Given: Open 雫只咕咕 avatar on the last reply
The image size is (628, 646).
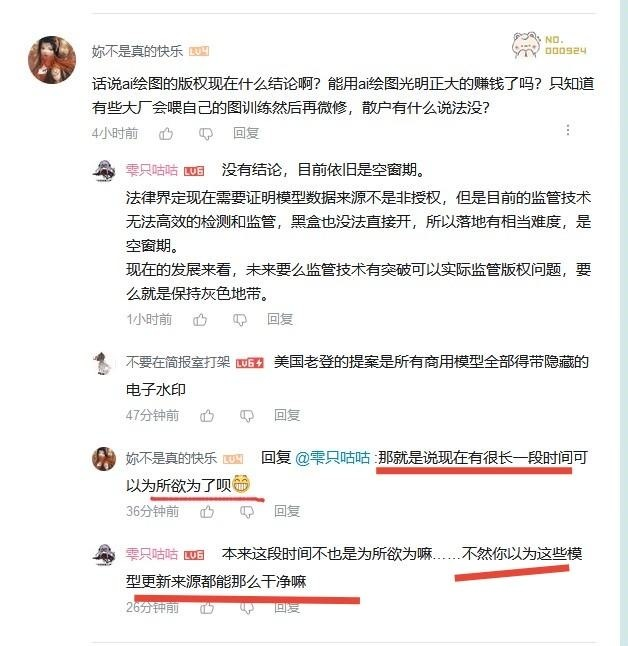Looking at the screenshot, I should [x=104, y=555].
